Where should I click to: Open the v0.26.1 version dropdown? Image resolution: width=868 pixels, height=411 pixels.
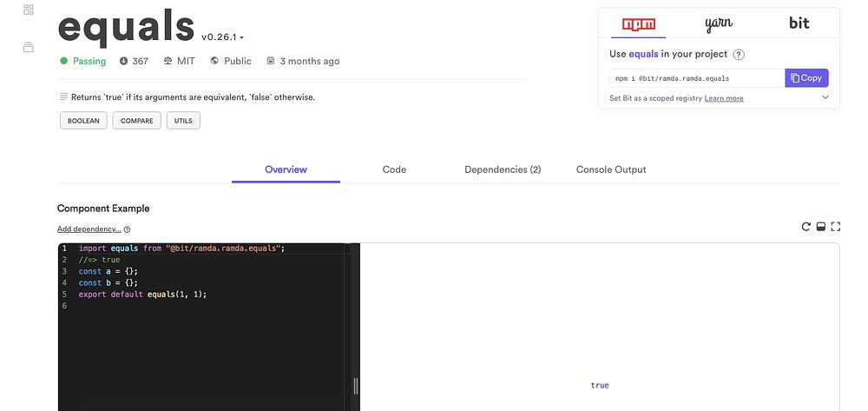(x=222, y=37)
